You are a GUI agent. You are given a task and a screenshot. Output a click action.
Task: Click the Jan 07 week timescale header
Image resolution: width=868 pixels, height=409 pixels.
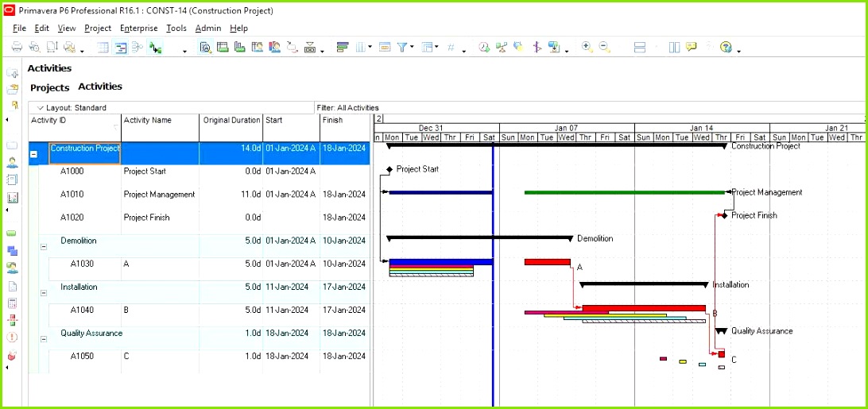coord(567,128)
